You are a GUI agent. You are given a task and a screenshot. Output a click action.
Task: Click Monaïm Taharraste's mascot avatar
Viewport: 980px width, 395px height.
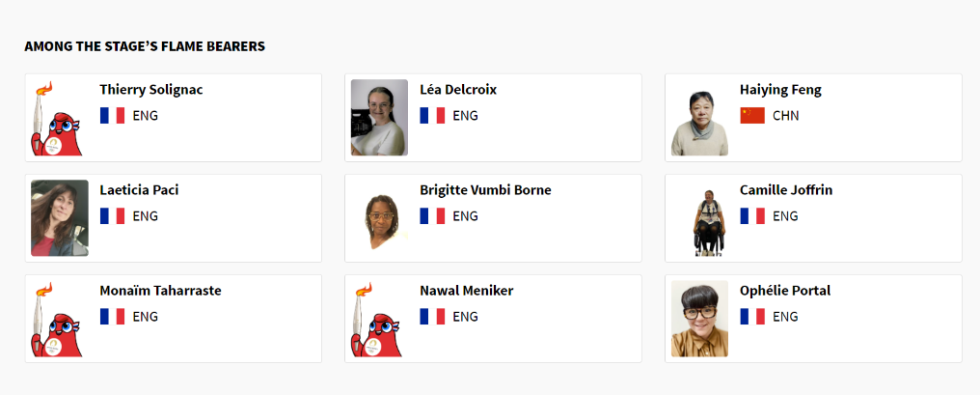pyautogui.click(x=59, y=319)
